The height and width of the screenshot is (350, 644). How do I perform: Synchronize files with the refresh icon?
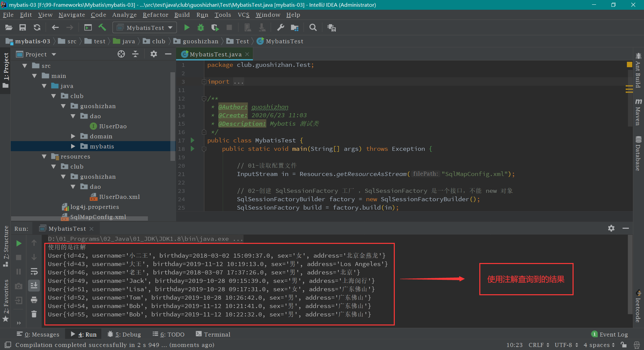37,28
